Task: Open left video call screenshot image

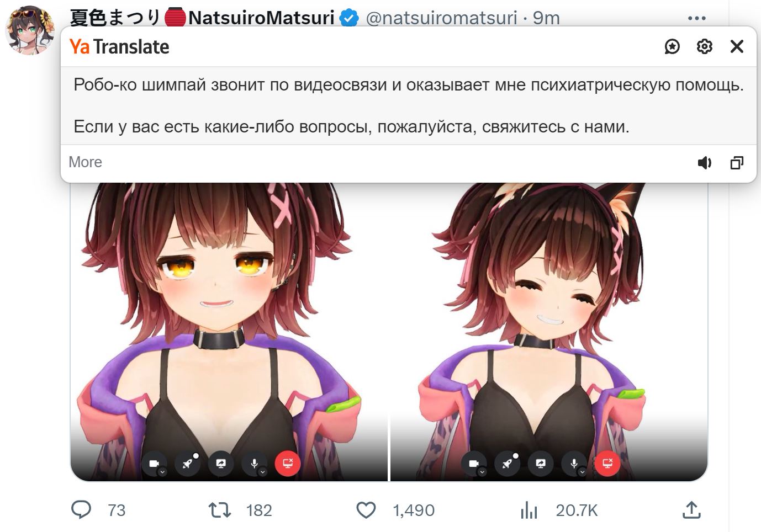Action: 229,332
